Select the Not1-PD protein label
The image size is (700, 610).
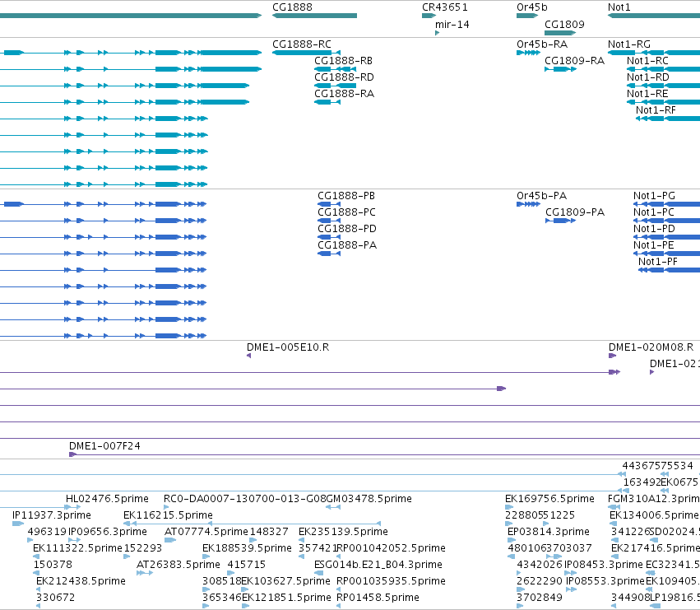[654, 229]
